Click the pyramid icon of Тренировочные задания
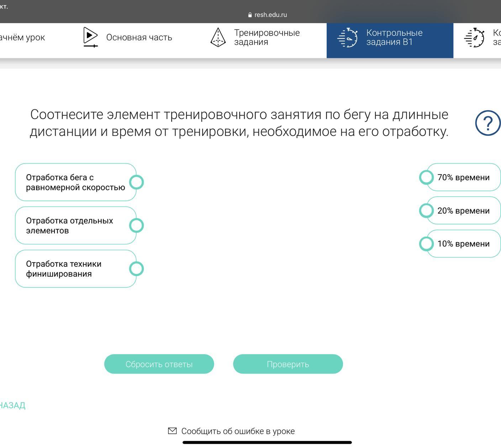 pos(218,37)
